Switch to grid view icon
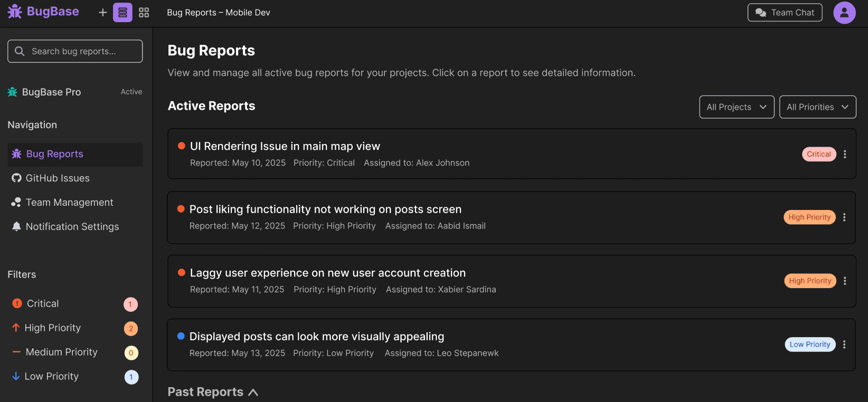This screenshot has height=402, width=868. pos(144,12)
